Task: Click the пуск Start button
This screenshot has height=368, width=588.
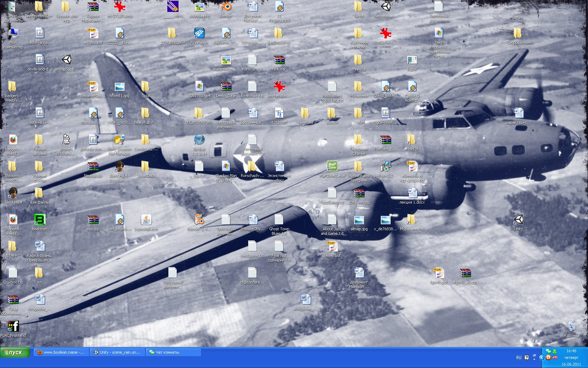Action: (15, 352)
